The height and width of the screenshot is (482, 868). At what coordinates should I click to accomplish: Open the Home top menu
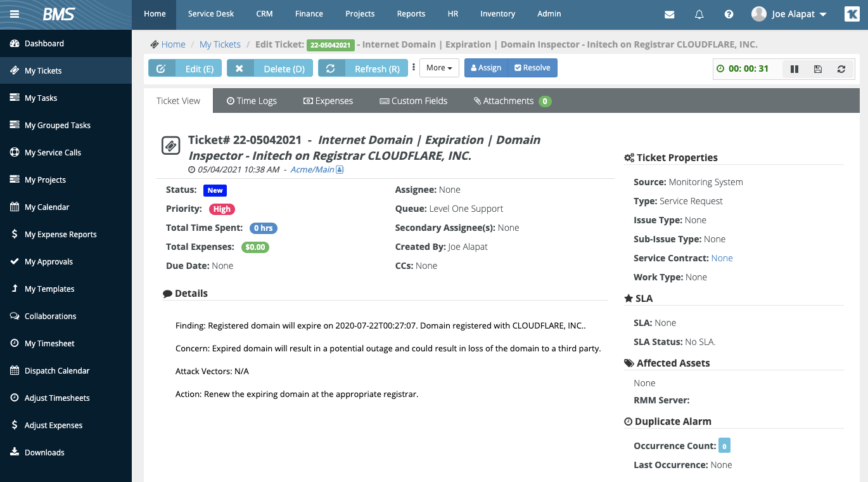155,14
